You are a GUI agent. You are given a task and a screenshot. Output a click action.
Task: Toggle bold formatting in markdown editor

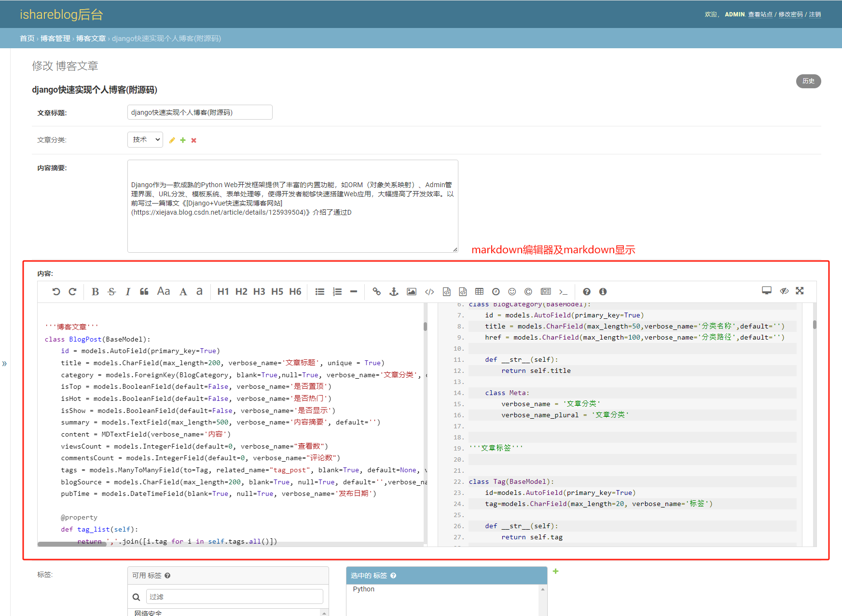(95, 291)
